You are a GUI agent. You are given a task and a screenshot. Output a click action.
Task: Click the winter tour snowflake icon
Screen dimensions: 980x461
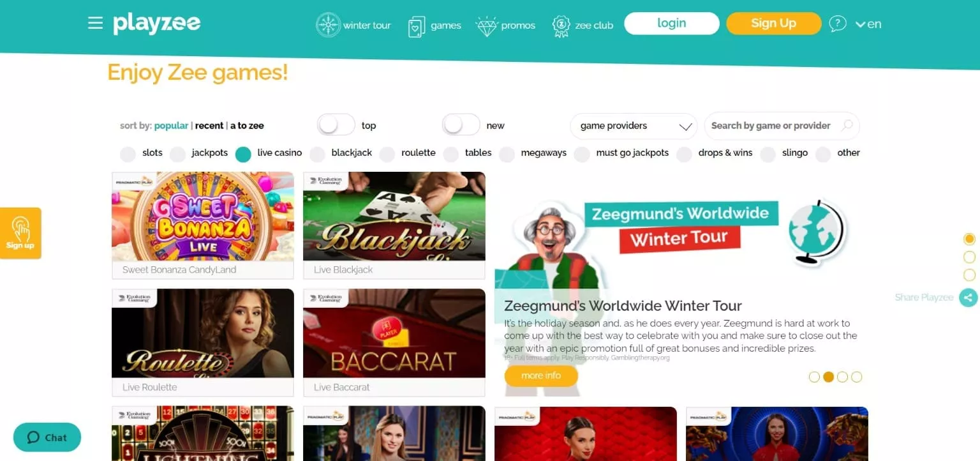329,25
